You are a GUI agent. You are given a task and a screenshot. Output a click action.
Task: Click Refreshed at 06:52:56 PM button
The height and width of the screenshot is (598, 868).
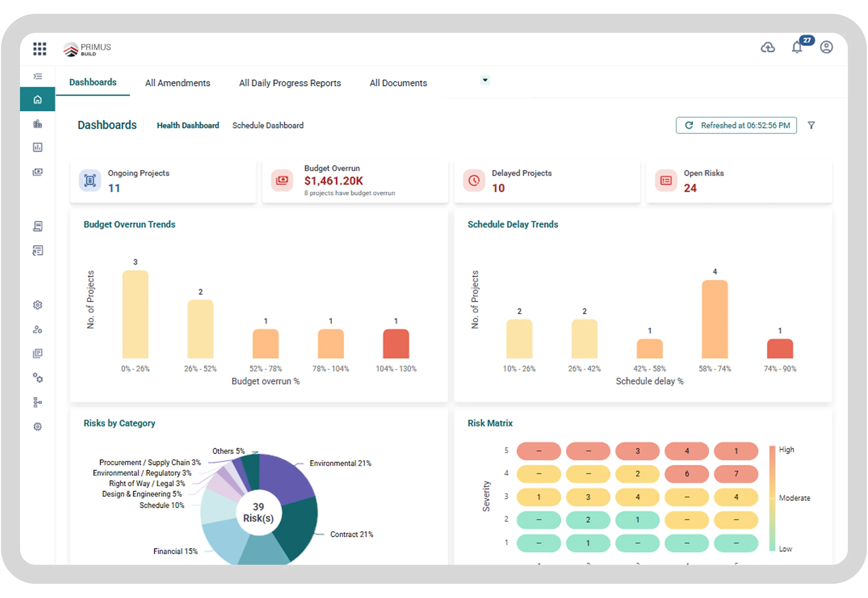tap(736, 126)
